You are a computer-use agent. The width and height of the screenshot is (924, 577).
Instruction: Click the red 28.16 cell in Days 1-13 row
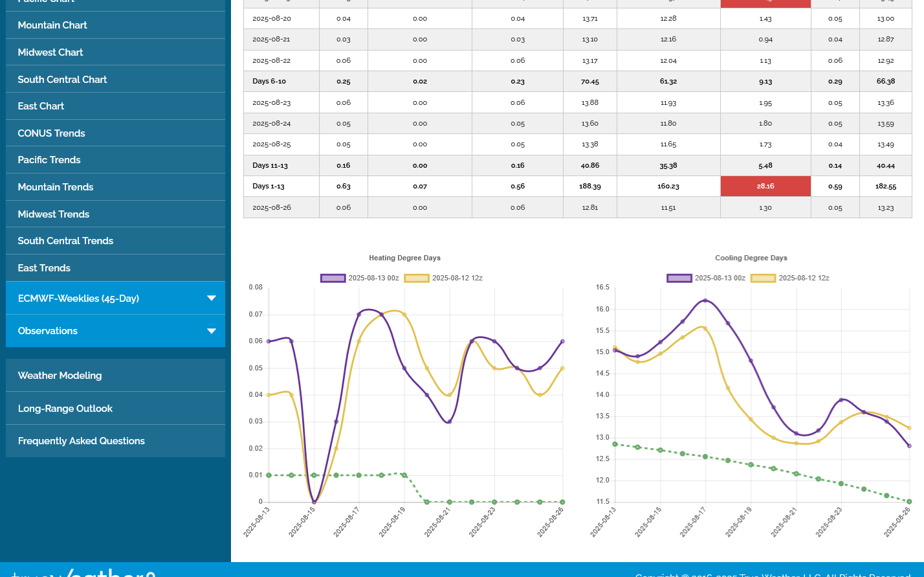click(765, 186)
